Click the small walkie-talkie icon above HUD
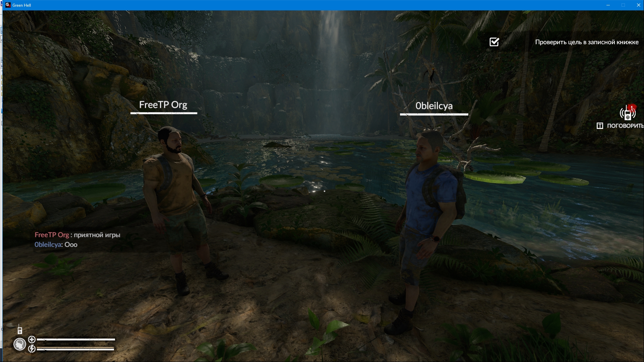 (x=20, y=330)
